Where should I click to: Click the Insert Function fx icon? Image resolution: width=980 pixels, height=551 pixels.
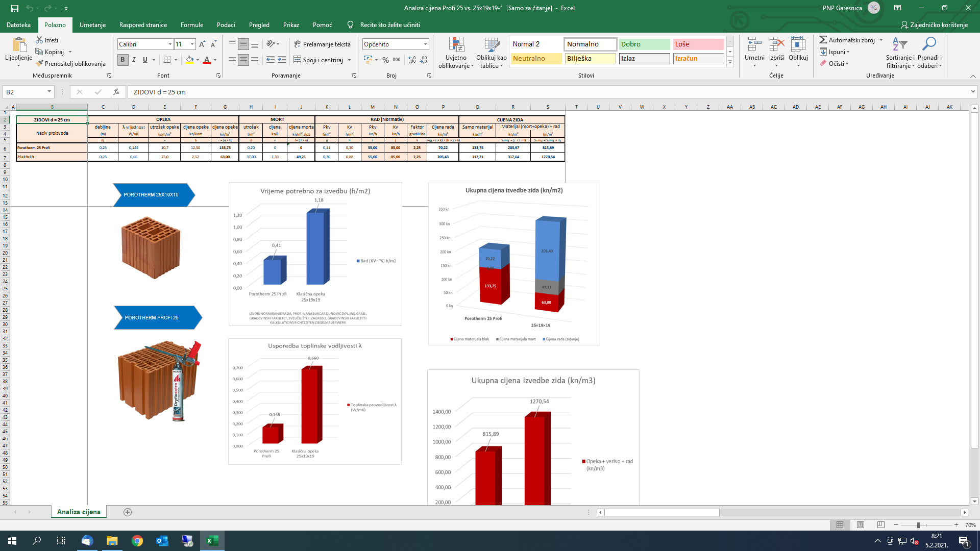116,92
